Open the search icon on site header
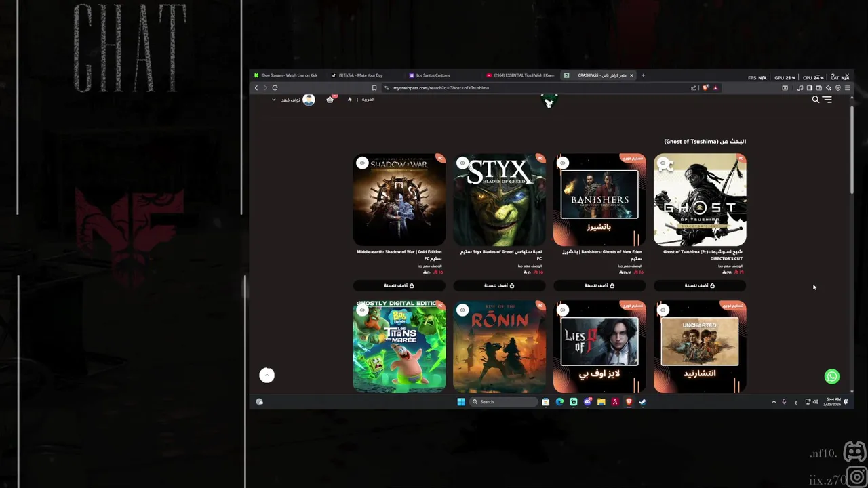 pyautogui.click(x=816, y=100)
